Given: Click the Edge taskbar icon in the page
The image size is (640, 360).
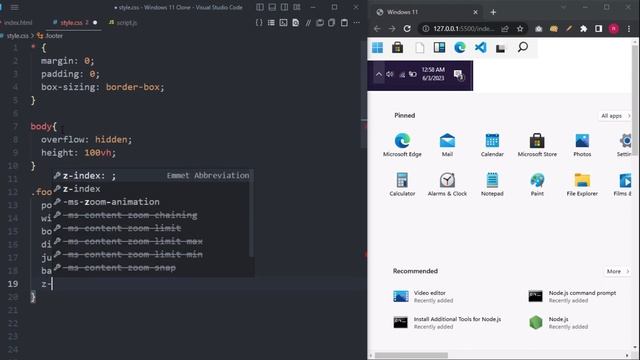Looking at the screenshot, I should click(460, 48).
